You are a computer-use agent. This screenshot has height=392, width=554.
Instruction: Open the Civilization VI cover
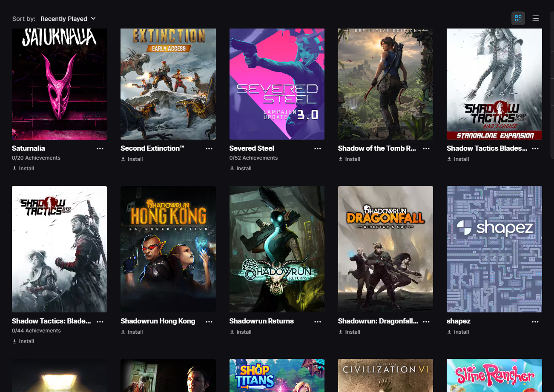(x=385, y=375)
